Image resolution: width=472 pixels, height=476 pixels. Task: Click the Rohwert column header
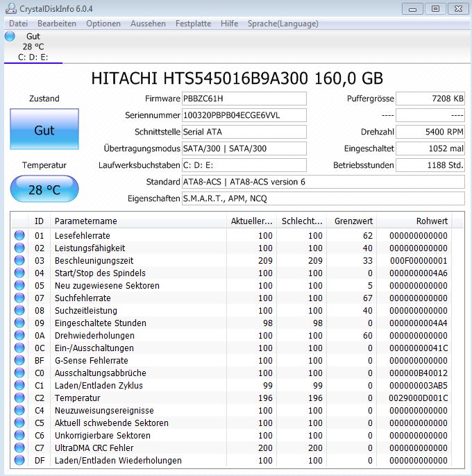coord(414,221)
